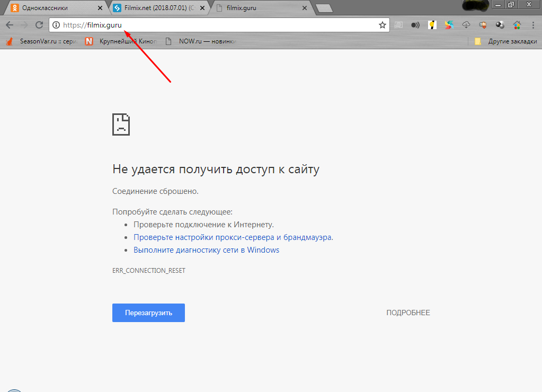The image size is (542, 392).
Task: Click the Windows network diagnostics link
Action: (206, 250)
